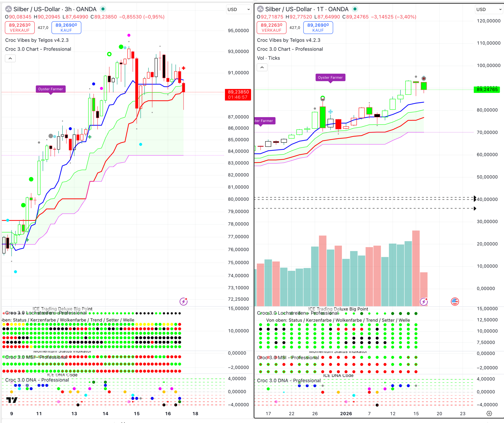Select Croc Vibes by Telgos legend on left

[x=37, y=40]
